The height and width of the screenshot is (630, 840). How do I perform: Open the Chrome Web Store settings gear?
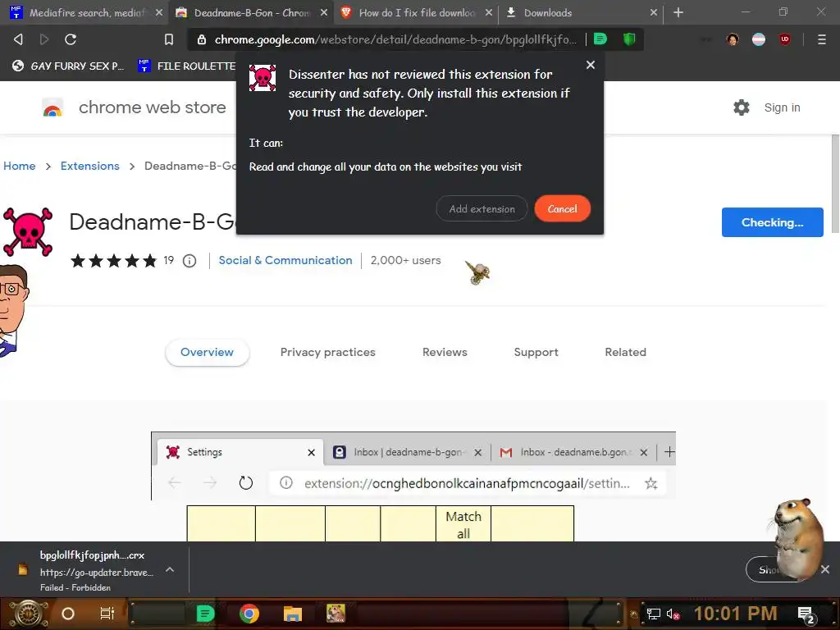pos(742,107)
